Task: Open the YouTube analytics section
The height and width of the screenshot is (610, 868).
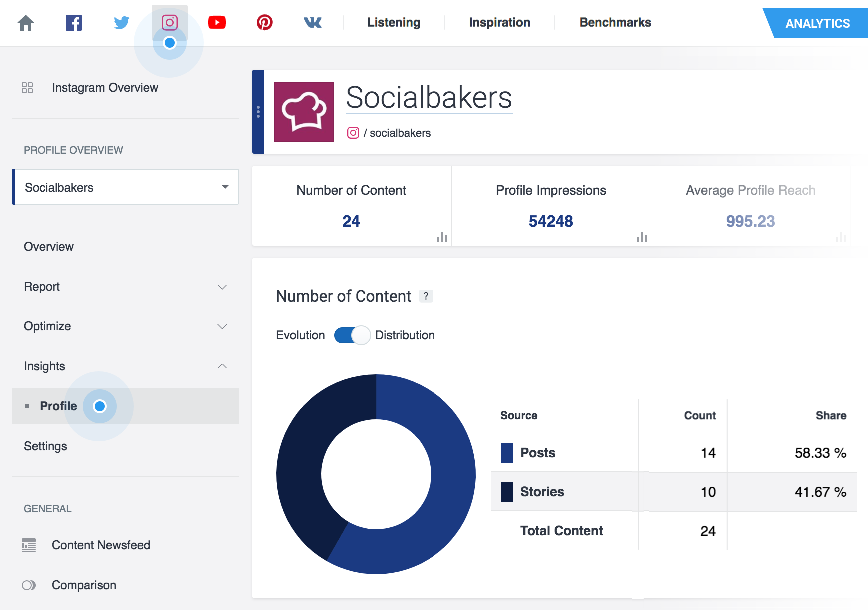Action: 217,22
